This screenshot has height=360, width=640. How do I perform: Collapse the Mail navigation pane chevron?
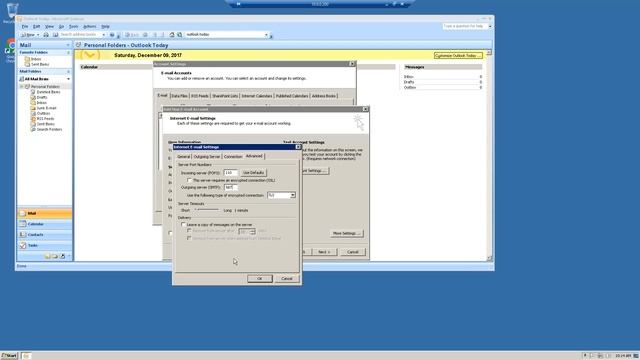pos(68,45)
